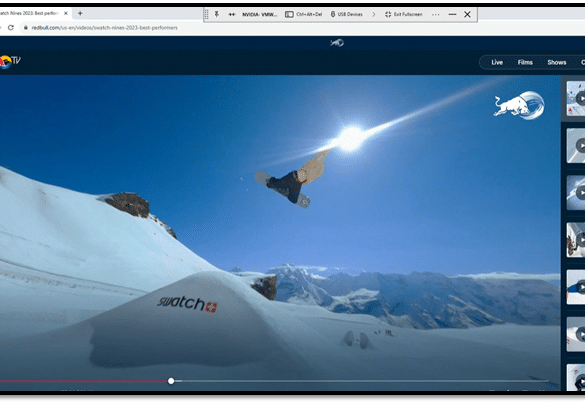Select the NVIDIA- VMW... session label
This screenshot has height=404, width=585.
[x=260, y=14]
